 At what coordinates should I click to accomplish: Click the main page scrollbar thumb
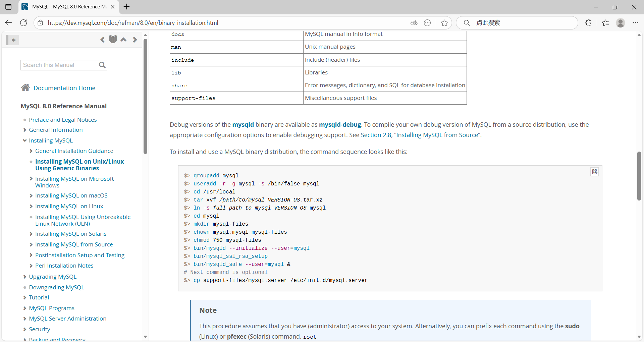tap(639, 176)
